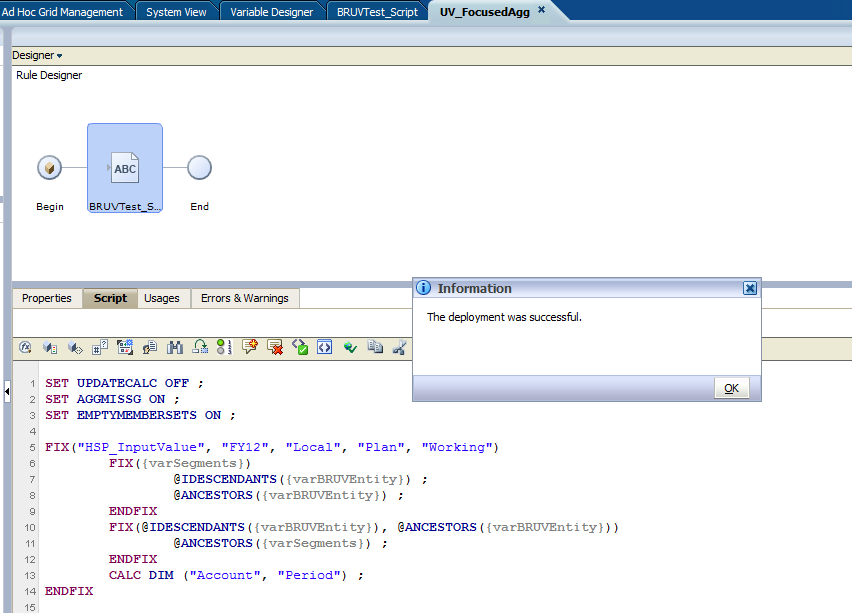The width and height of the screenshot is (852, 613).
Task: Open the Properties tab
Action: click(47, 298)
